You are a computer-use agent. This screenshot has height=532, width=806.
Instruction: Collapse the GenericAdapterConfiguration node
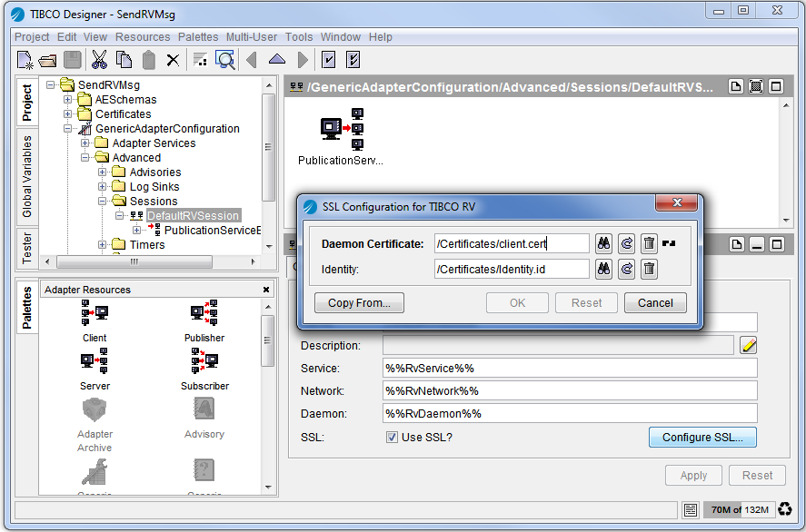tap(67, 128)
